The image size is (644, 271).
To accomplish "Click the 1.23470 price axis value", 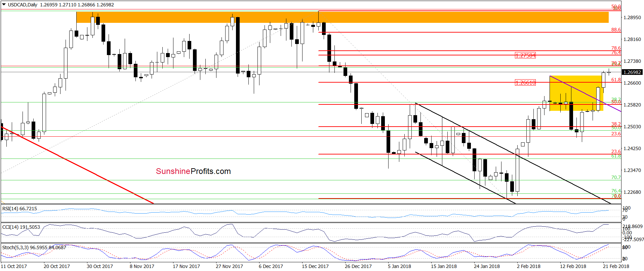I will [x=632, y=170].
